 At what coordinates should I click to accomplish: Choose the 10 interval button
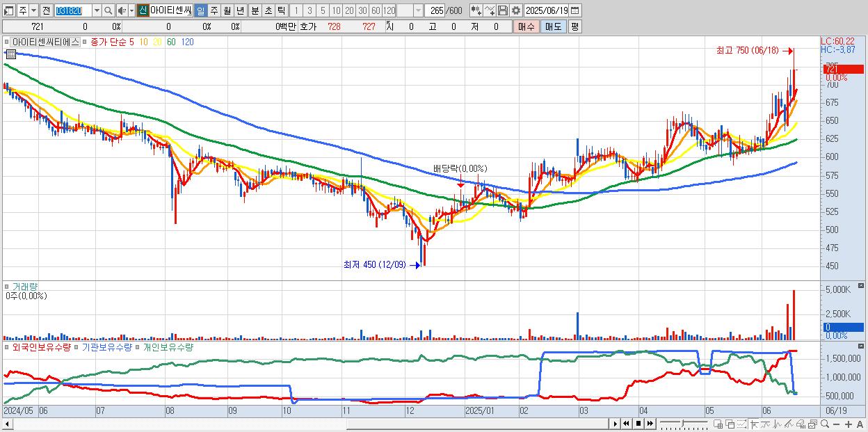coord(336,10)
